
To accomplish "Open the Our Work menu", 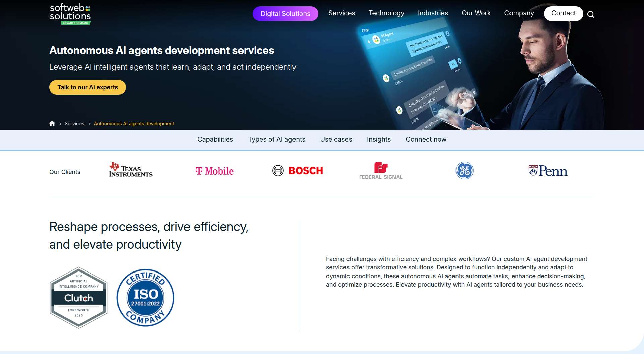I will [x=476, y=13].
